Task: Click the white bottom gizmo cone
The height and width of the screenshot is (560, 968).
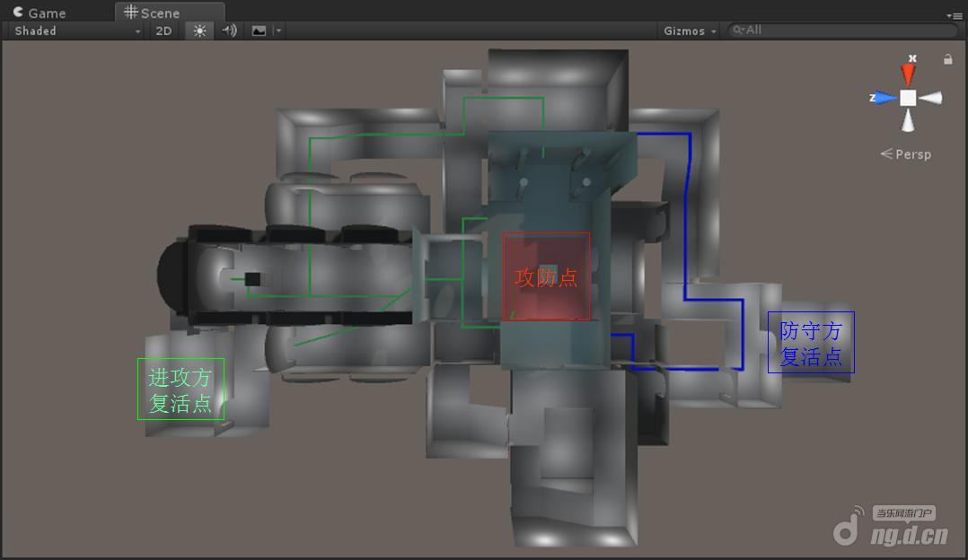Action: click(909, 121)
